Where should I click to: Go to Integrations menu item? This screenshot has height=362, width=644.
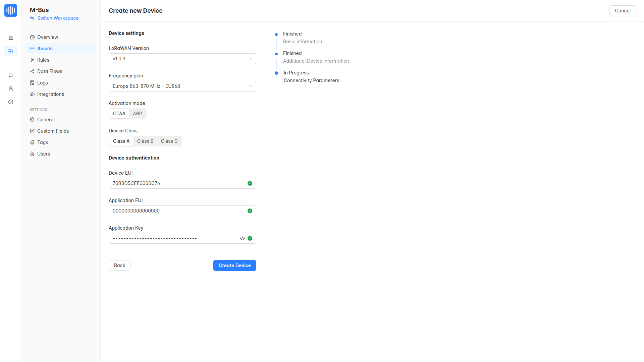click(50, 94)
